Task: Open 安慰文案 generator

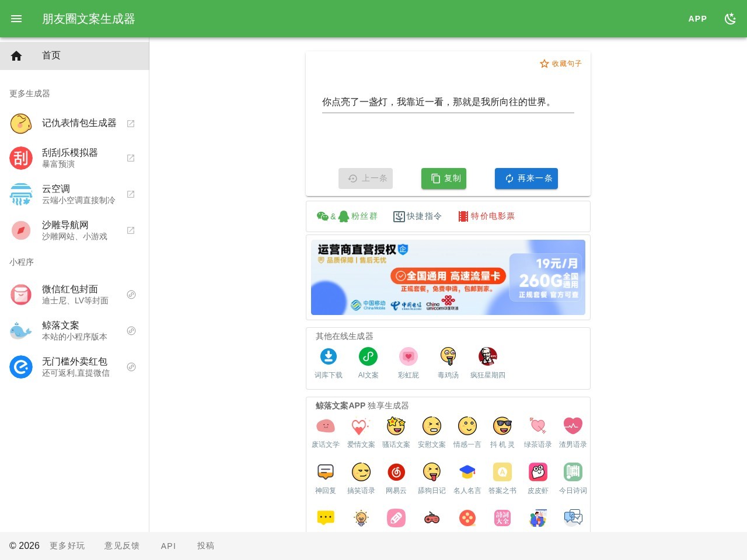Action: (432, 433)
